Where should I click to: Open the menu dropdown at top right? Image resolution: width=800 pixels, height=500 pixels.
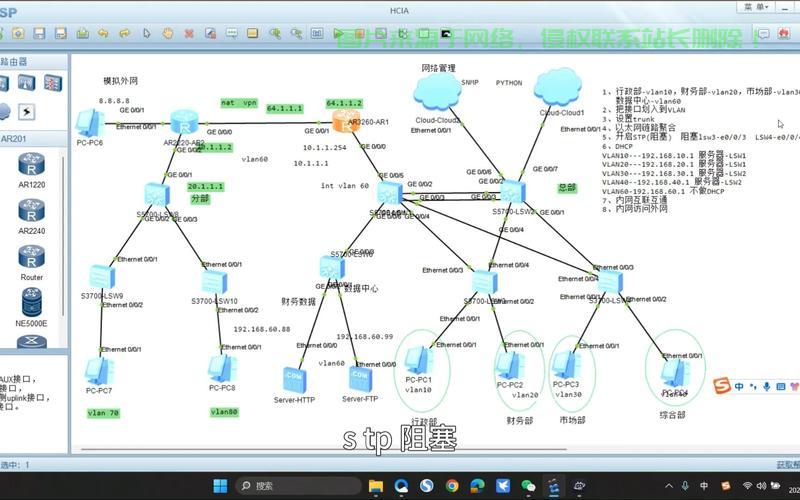(756, 7)
